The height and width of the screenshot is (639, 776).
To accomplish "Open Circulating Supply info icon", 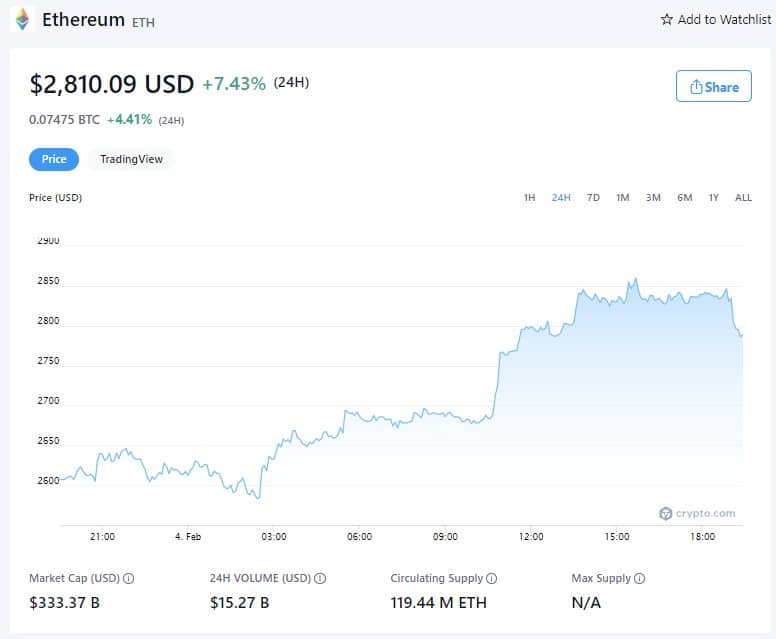I will 491,578.
